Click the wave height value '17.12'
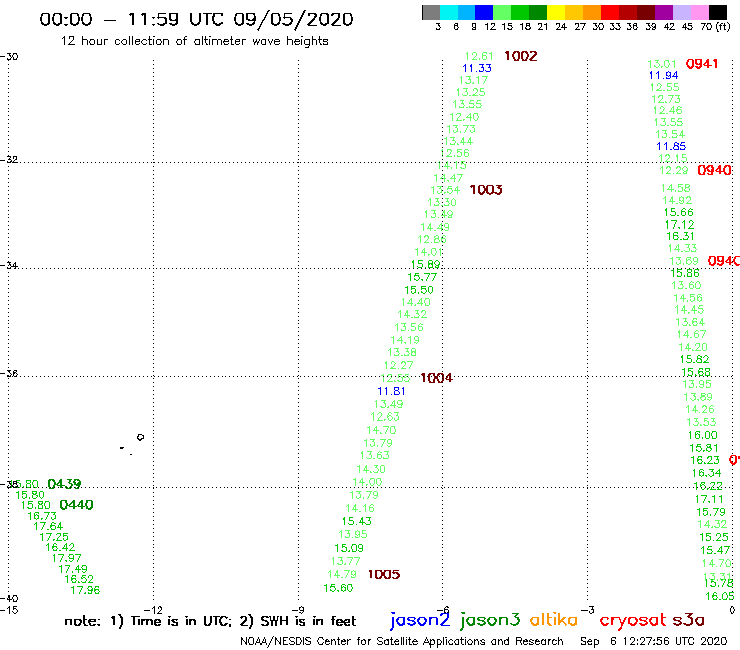The height and width of the screenshot is (650, 740). (680, 225)
